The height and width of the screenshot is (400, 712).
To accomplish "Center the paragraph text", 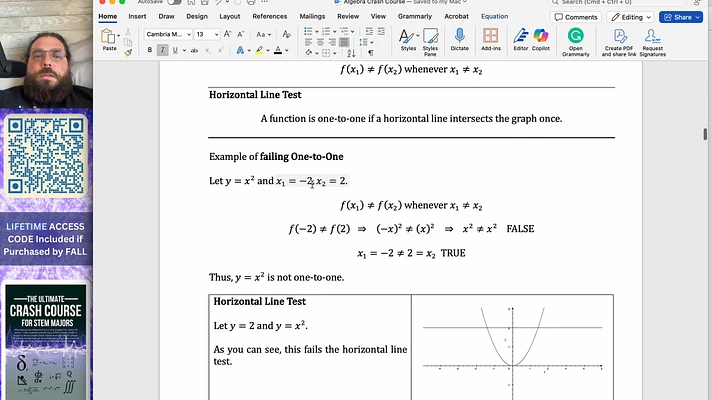I will point(320,42).
